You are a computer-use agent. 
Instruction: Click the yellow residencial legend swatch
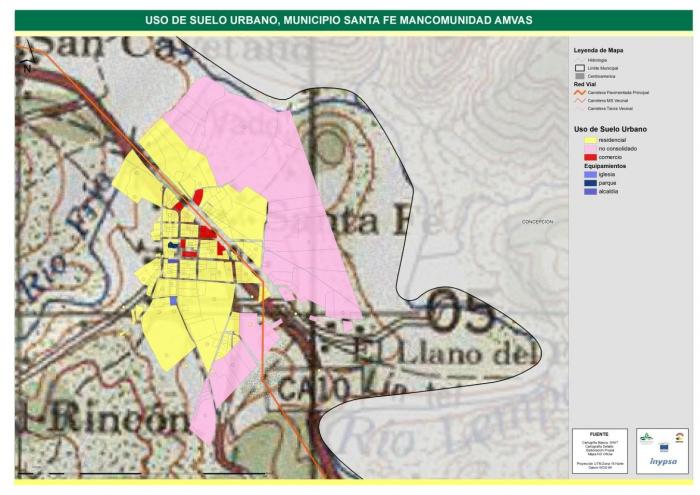pyautogui.click(x=591, y=140)
